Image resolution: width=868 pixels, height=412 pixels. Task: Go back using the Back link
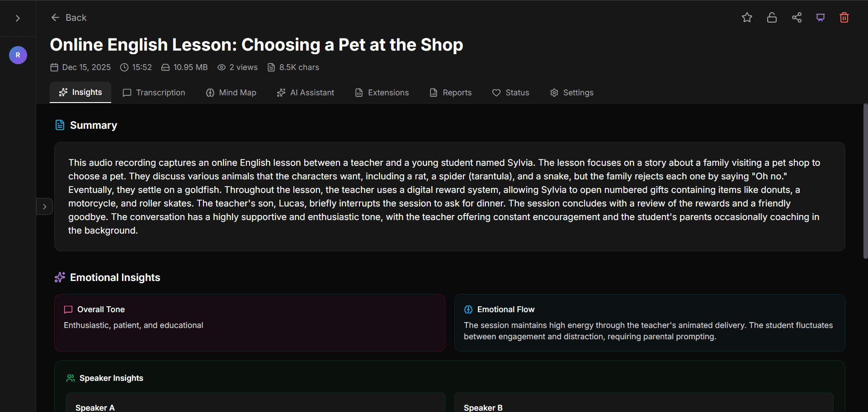tap(69, 18)
